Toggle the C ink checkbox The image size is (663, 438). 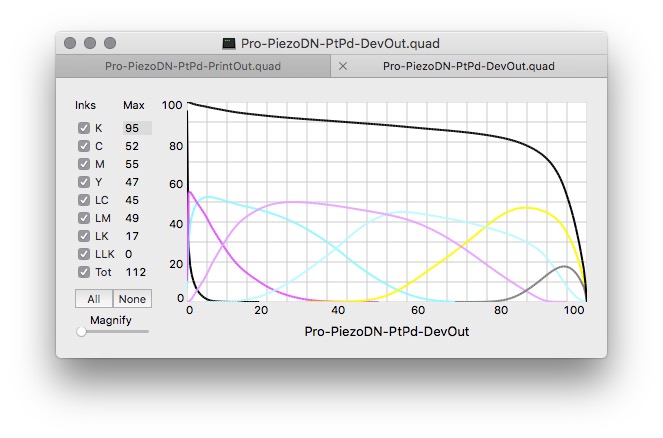[x=84, y=146]
